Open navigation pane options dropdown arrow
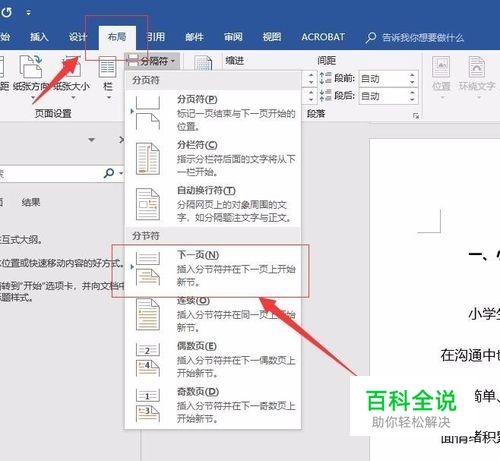Viewport: 500px width, 461px height. pyautogui.click(x=92, y=140)
